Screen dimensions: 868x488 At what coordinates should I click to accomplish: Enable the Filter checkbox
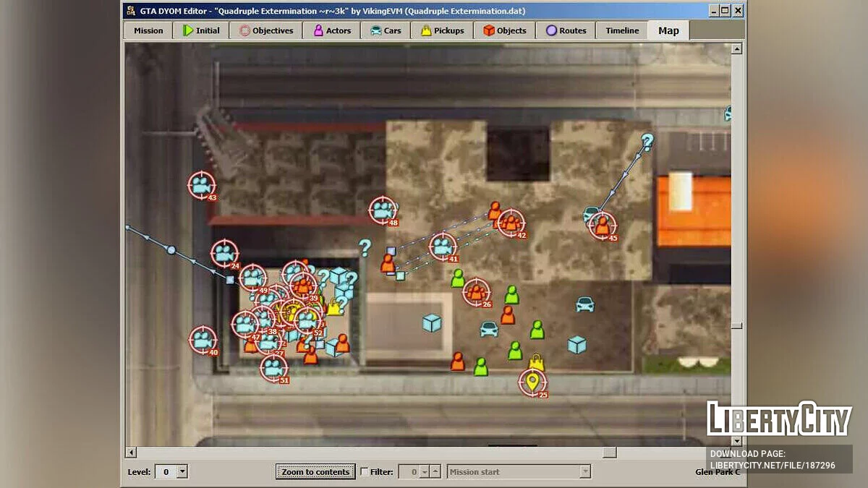pos(365,471)
